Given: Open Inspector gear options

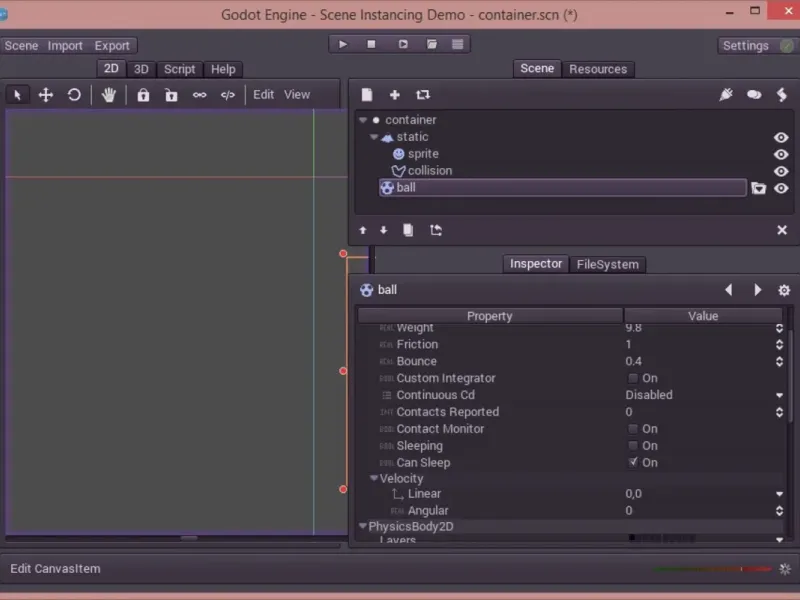Looking at the screenshot, I should (x=784, y=290).
